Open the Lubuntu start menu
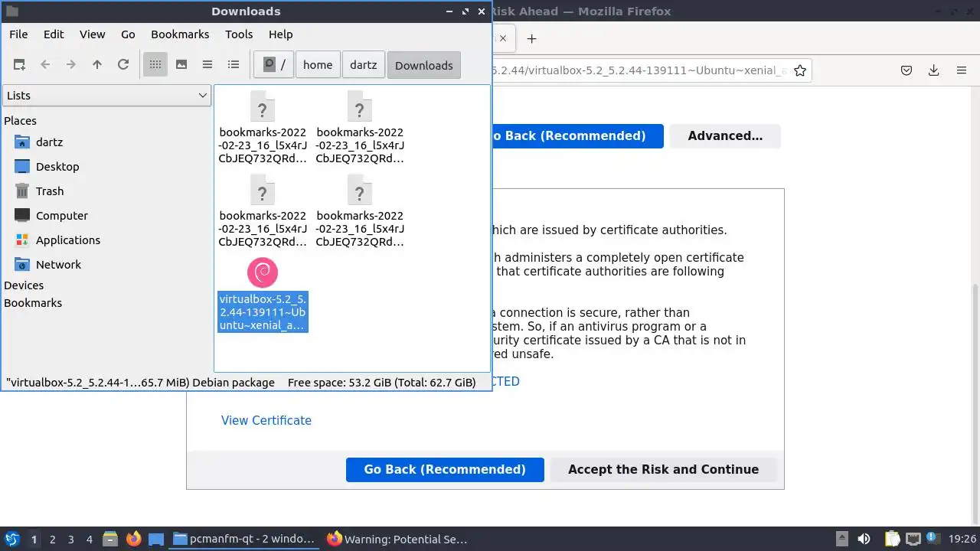Image resolution: width=980 pixels, height=551 pixels. (x=11, y=539)
